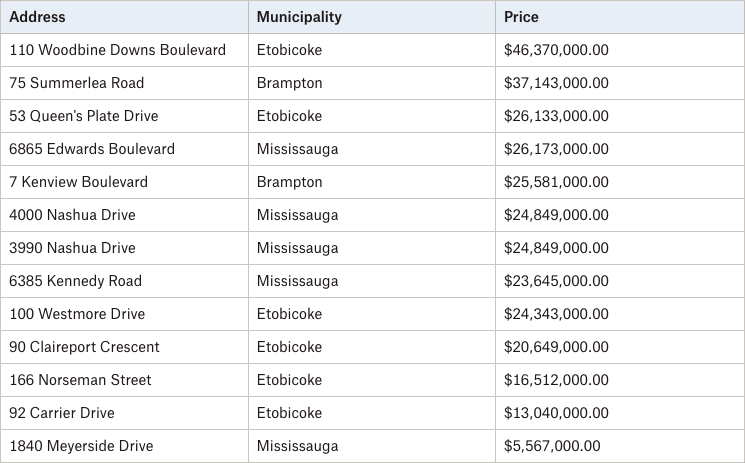Select the 90 Claireport Crescent cell

point(124,347)
